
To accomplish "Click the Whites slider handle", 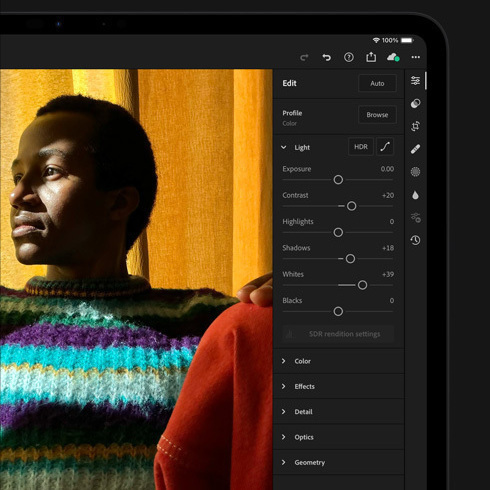I will 362,285.
